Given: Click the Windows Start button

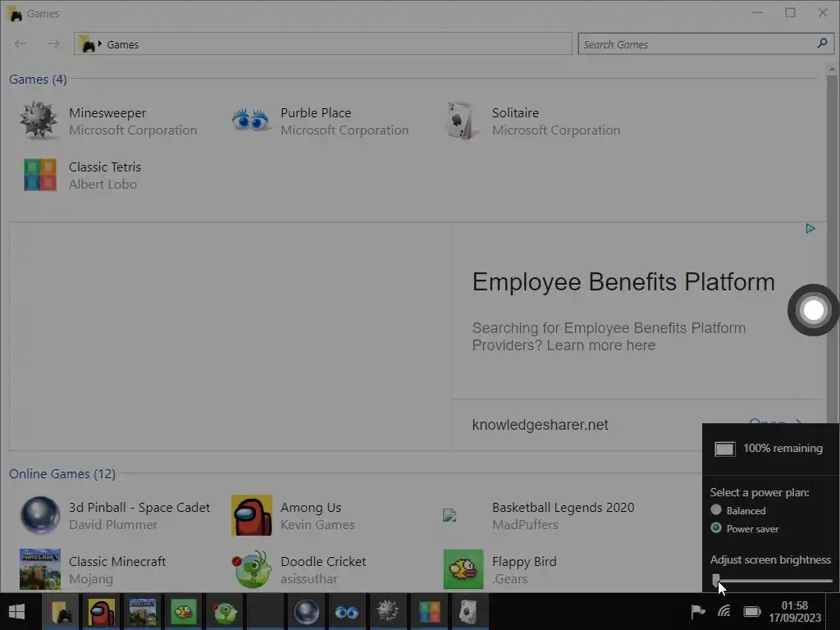Looking at the screenshot, I should 16,611.
